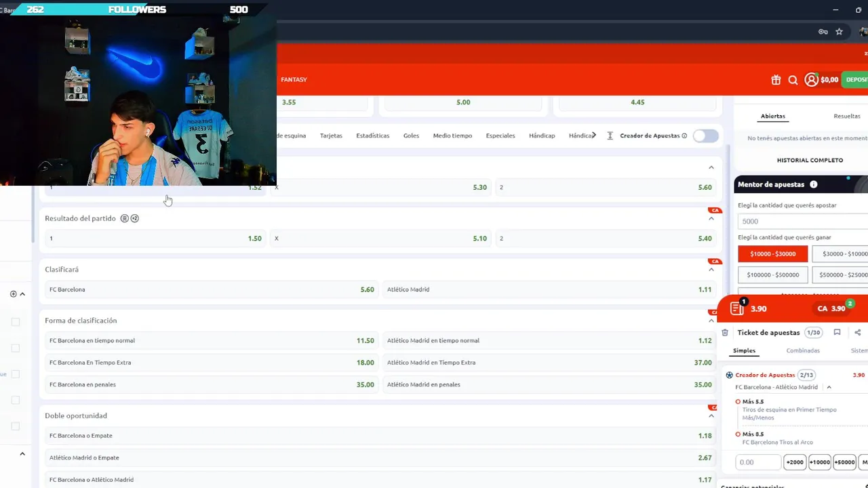Select the Combinadas ticket tab
Image resolution: width=868 pixels, height=488 pixels.
(803, 350)
